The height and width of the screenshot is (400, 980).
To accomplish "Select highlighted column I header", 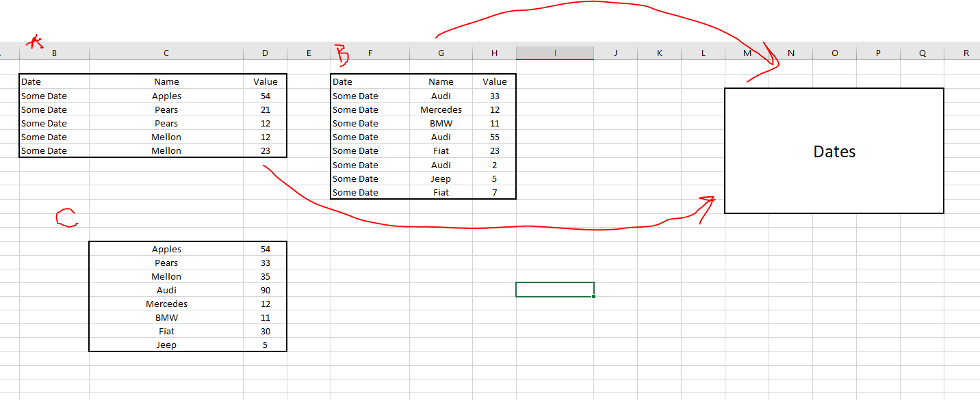I will (x=555, y=53).
